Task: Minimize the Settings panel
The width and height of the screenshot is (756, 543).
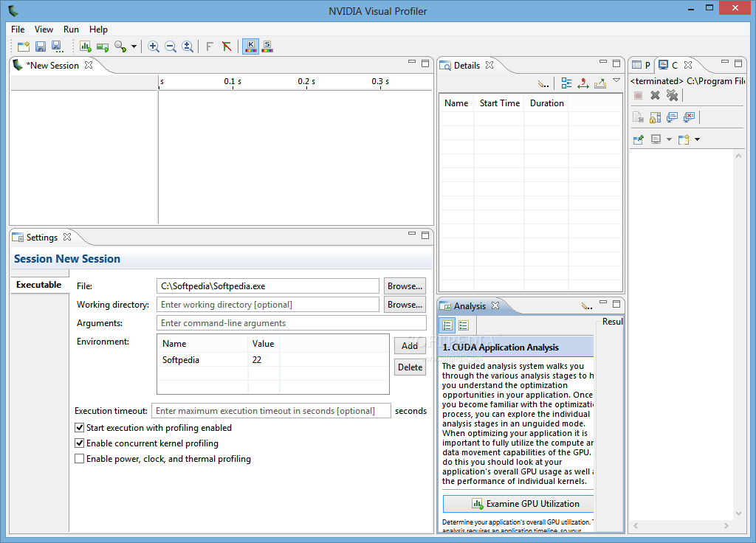Action: click(x=412, y=234)
